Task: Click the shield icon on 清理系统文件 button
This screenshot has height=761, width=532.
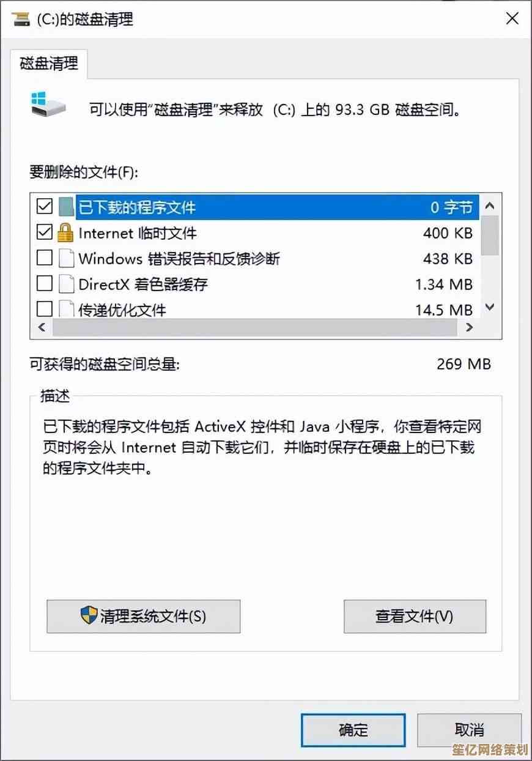Action: (89, 615)
